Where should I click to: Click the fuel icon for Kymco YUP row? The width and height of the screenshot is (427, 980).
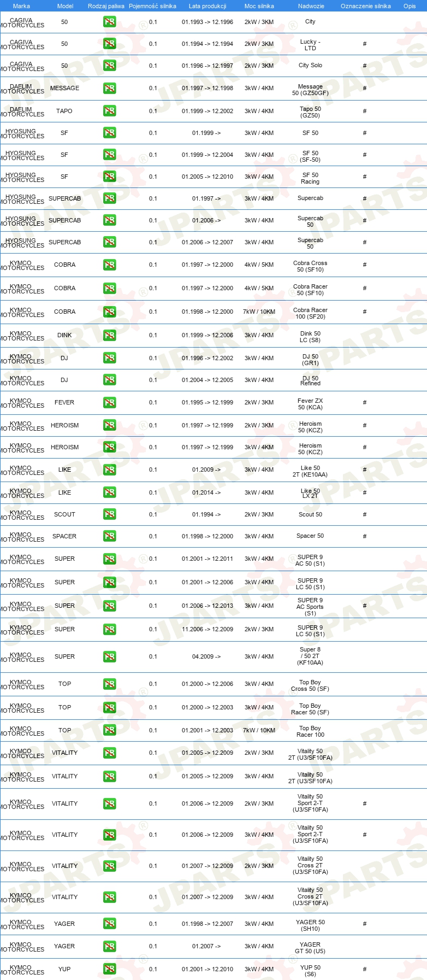pos(109,969)
